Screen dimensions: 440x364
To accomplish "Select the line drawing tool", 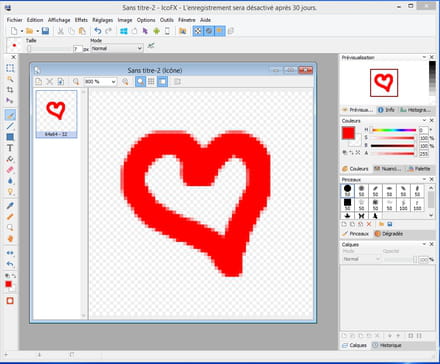I will 10,126.
